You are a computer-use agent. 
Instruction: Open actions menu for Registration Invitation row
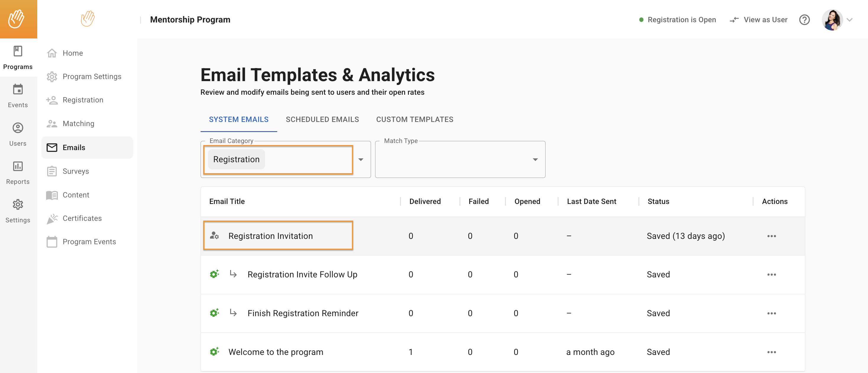coord(771,236)
